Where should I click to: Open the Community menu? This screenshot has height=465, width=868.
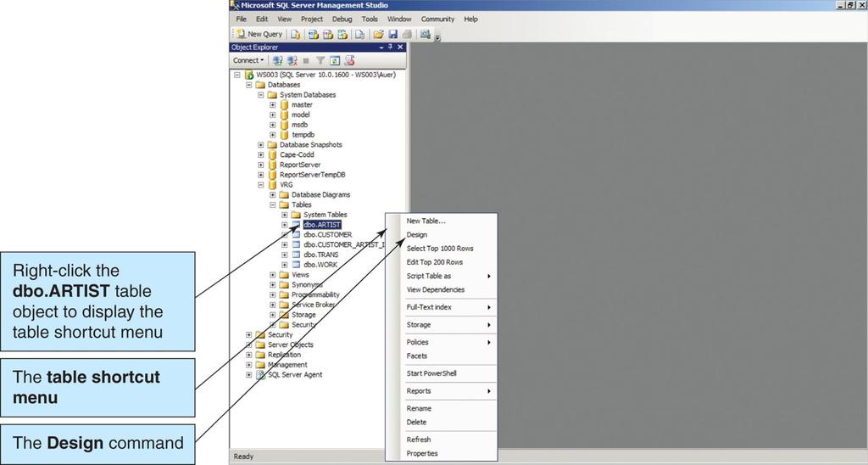click(x=437, y=19)
